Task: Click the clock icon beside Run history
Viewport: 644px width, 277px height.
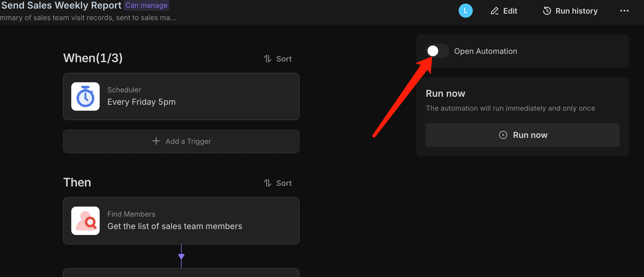Action: [547, 11]
